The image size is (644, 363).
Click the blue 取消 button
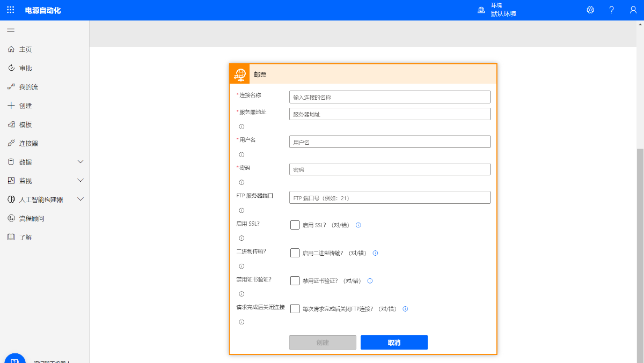click(x=394, y=343)
